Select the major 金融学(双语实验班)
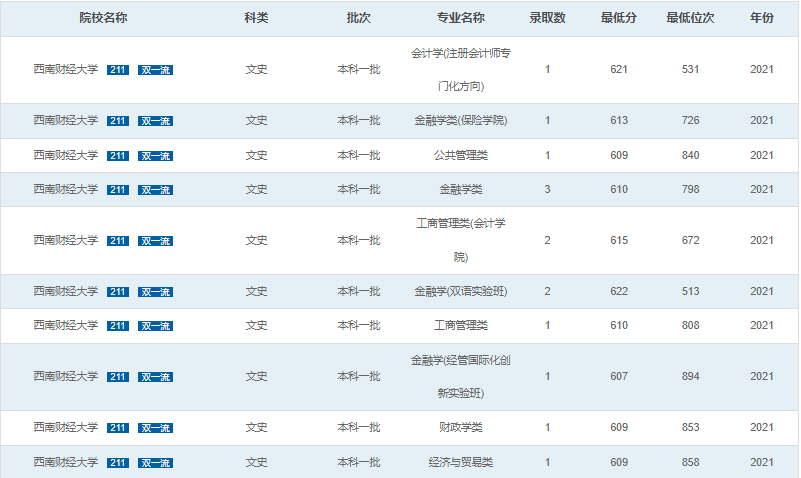The height and width of the screenshot is (478, 801). (x=461, y=291)
